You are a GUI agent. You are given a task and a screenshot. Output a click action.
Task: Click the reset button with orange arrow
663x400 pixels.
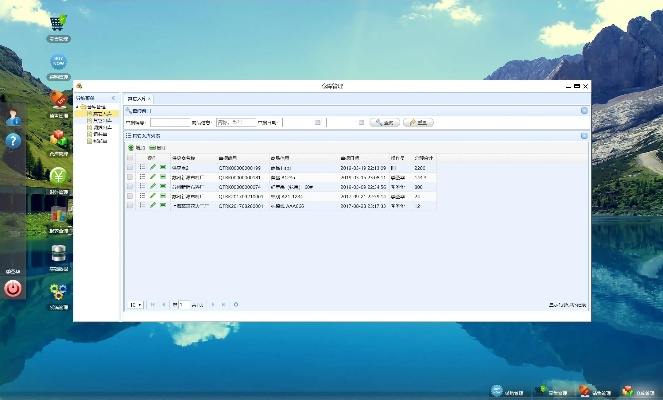(418, 123)
